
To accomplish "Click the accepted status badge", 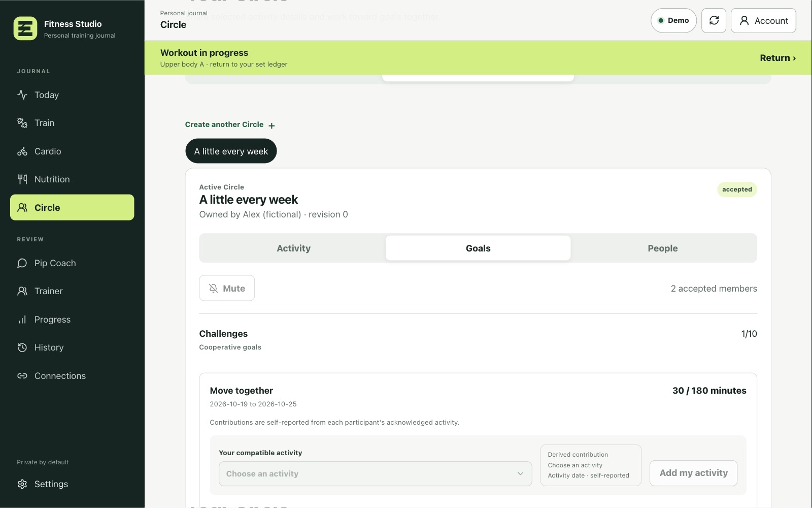I will click(x=737, y=189).
